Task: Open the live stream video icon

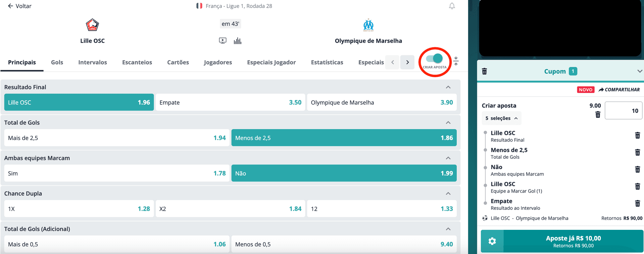Action: coord(222,41)
